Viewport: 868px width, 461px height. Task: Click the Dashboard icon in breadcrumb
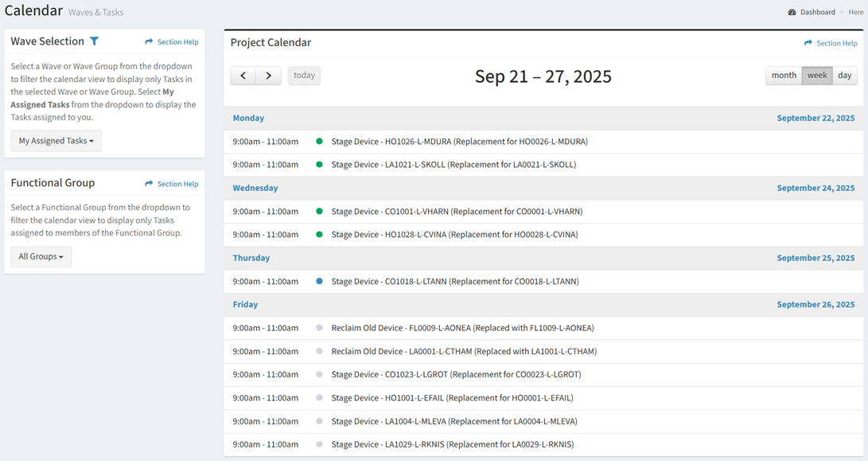pyautogui.click(x=792, y=12)
